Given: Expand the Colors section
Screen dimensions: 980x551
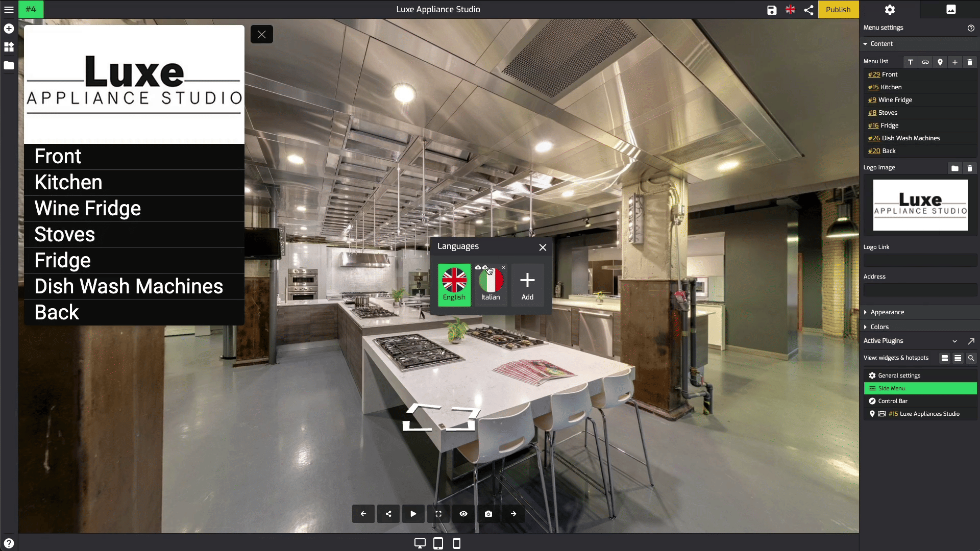Looking at the screenshot, I should pyautogui.click(x=879, y=327).
